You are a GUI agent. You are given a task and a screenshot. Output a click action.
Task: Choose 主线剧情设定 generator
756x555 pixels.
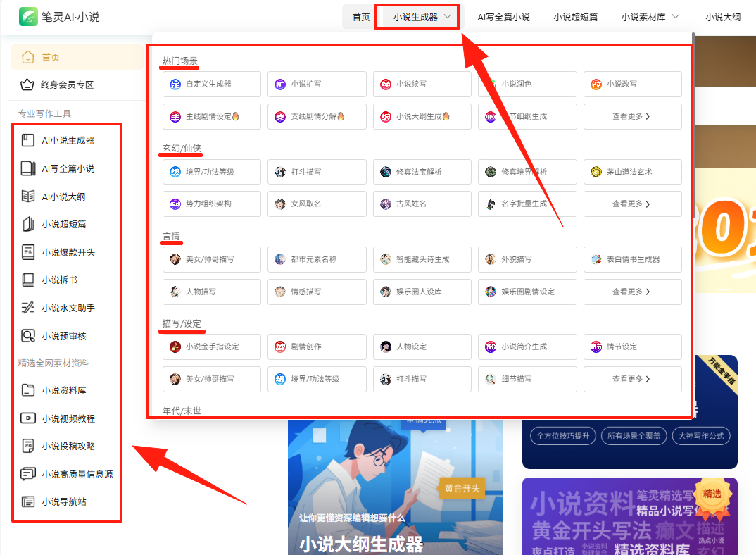pos(212,116)
